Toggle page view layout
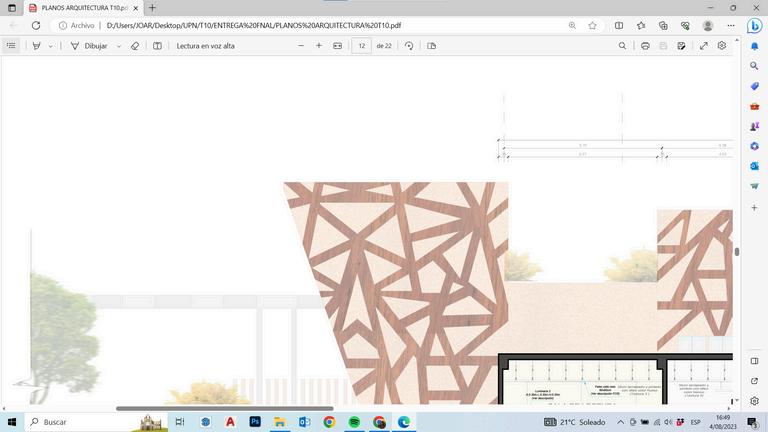The image size is (768, 432). [x=432, y=46]
